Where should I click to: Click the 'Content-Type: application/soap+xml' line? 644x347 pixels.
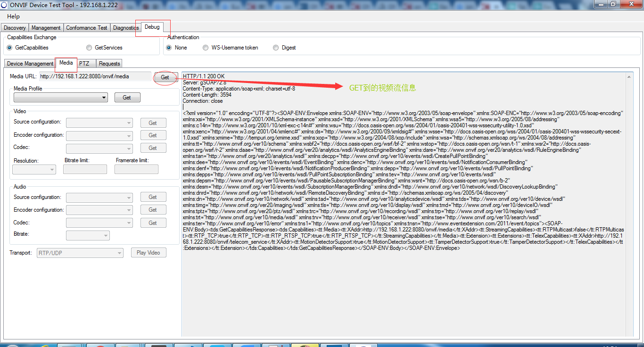pos(239,89)
